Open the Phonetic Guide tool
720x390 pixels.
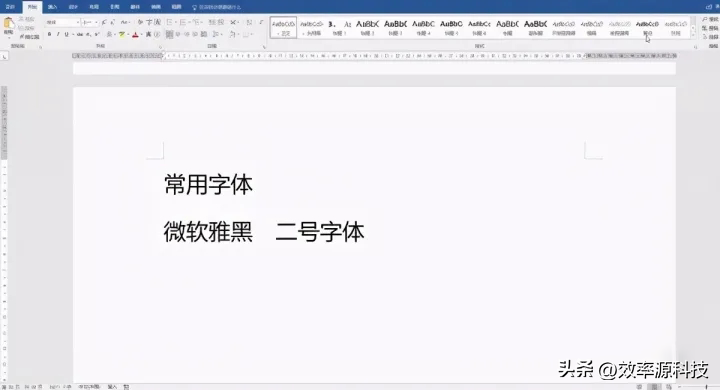pos(149,22)
